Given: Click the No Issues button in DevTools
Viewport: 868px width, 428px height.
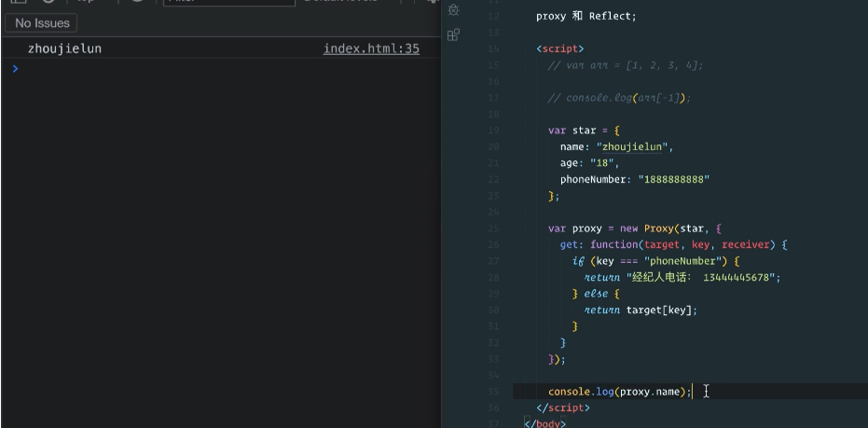Looking at the screenshot, I should (42, 23).
